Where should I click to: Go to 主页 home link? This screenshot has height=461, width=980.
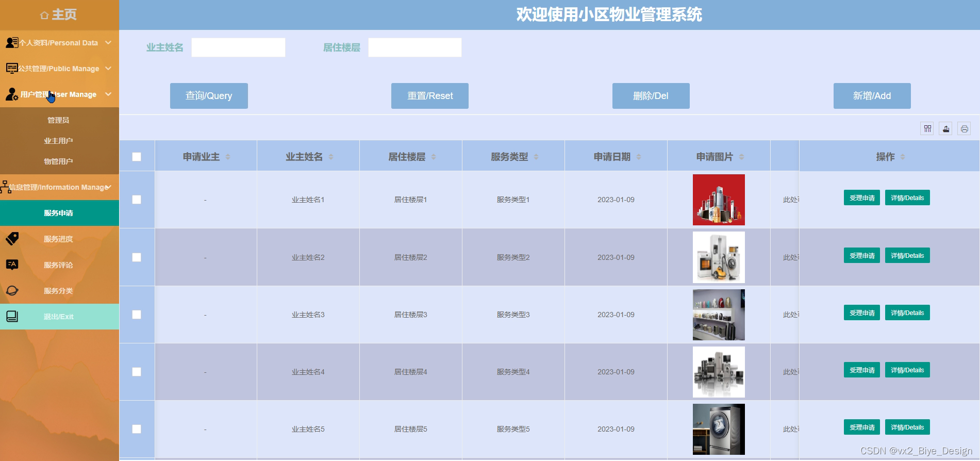58,14
